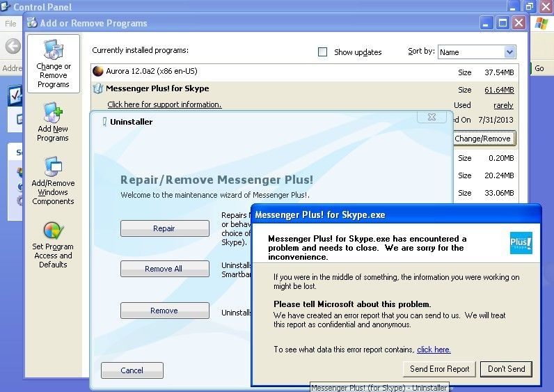Viewport: 554px width, 392px height.
Task: Select Aurora 12.0a2 (x86 en-US) entry
Action: click(305, 72)
